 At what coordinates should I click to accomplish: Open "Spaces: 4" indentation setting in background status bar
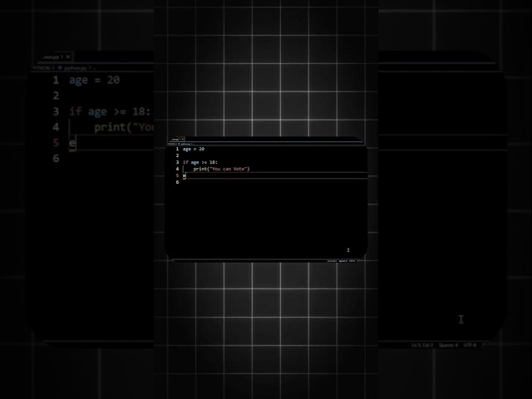[x=448, y=345]
